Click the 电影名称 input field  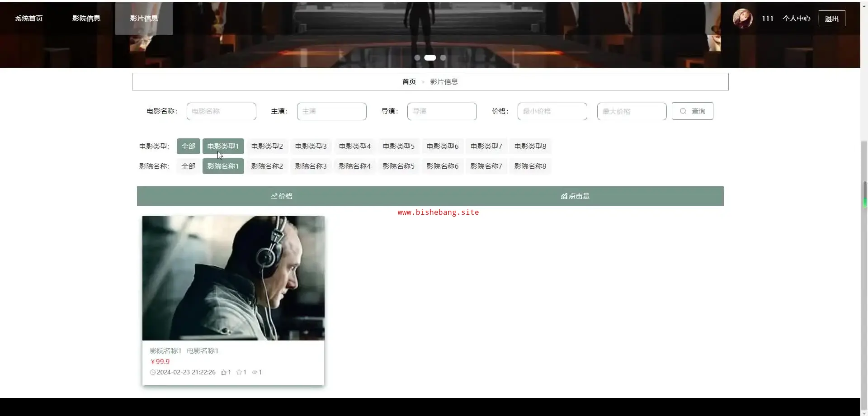coord(221,111)
